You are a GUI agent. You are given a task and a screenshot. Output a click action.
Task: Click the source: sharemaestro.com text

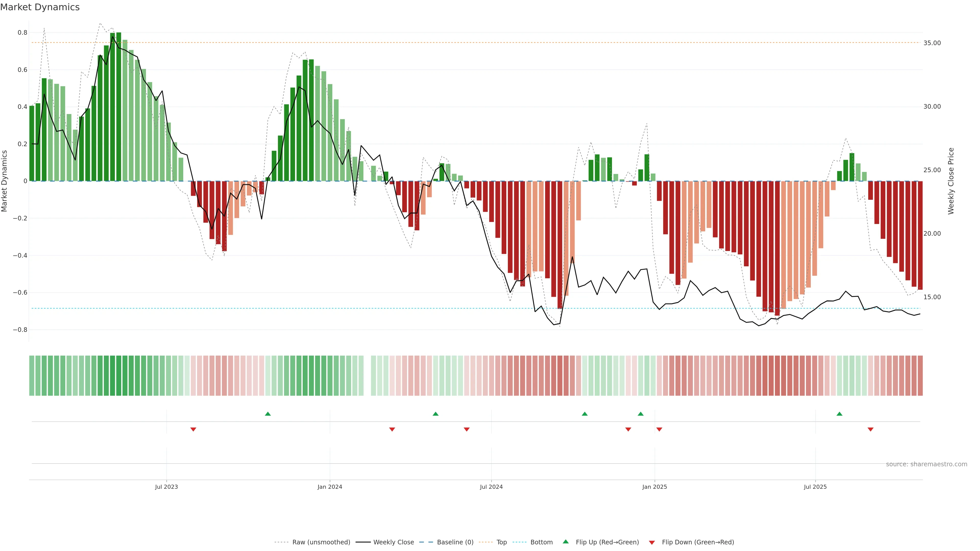pos(926,464)
